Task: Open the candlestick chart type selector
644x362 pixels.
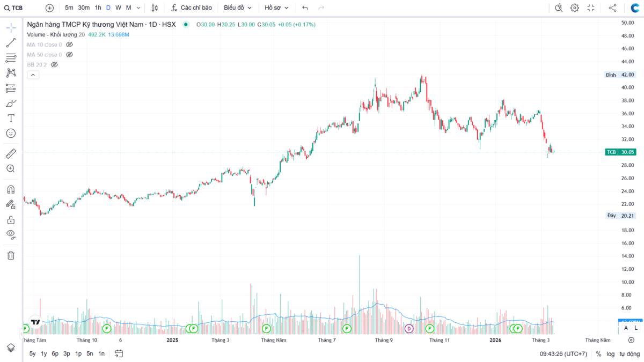Action: (x=155, y=8)
